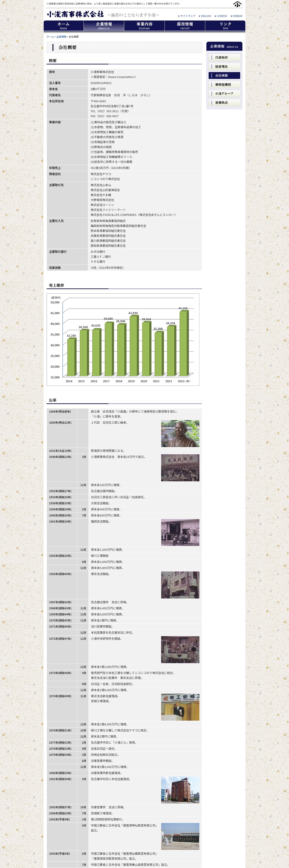Image resolution: width=289 pixels, height=868 pixels.
Task: Select 会社概要 in the sidebar
Action: [224, 75]
